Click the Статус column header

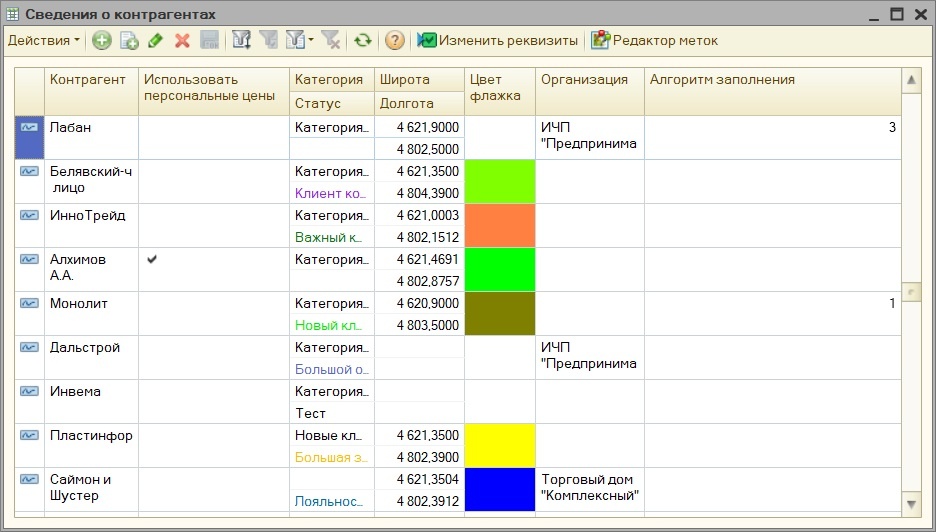pos(332,103)
